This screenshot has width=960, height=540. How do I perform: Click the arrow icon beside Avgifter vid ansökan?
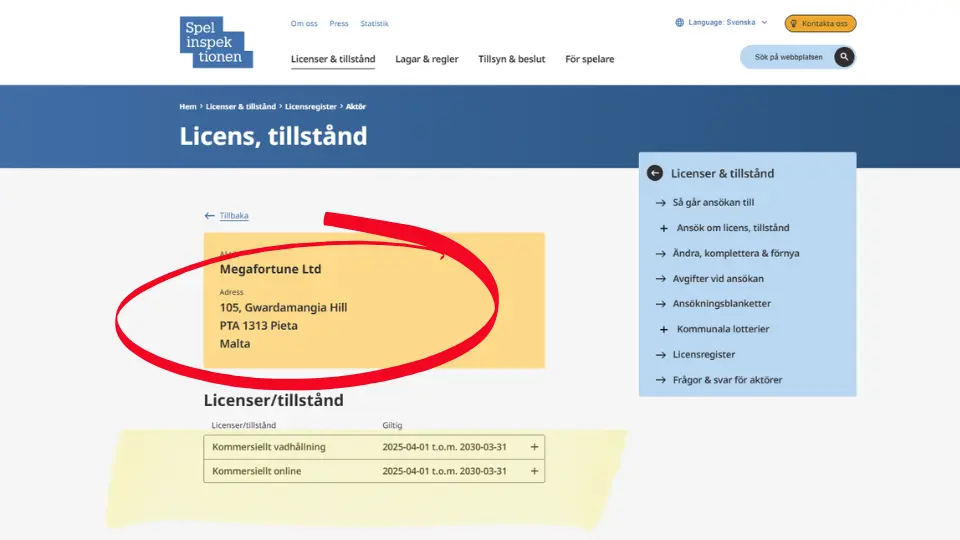[661, 279]
